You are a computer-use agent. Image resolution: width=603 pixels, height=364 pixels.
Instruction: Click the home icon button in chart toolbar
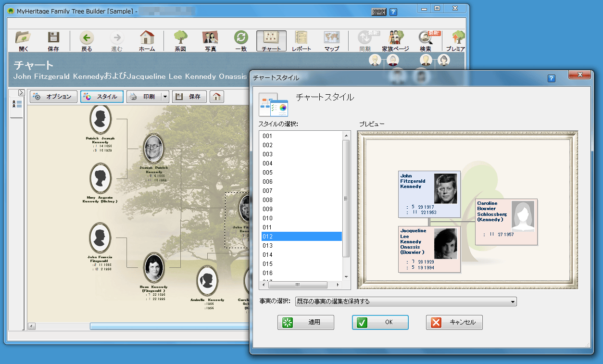pyautogui.click(x=217, y=97)
